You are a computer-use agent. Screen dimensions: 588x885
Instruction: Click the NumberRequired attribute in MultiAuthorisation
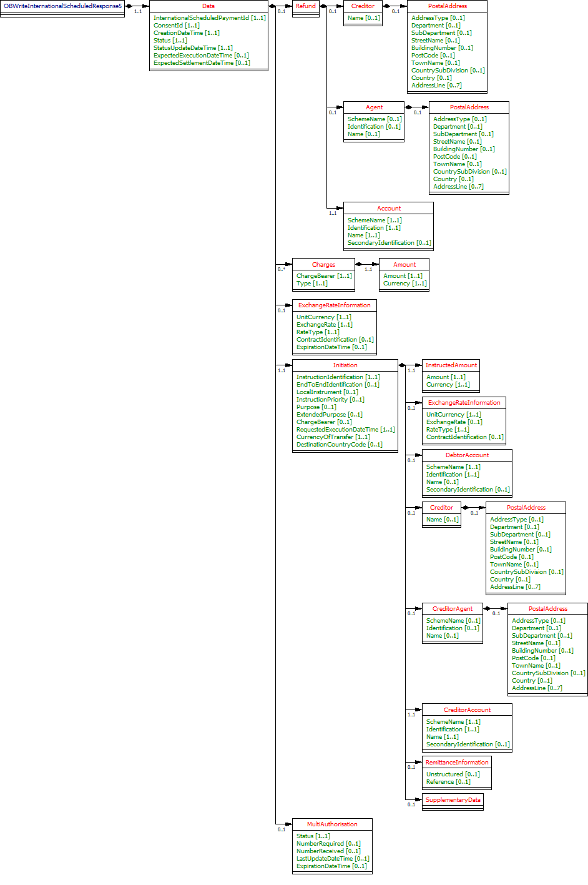pos(328,844)
